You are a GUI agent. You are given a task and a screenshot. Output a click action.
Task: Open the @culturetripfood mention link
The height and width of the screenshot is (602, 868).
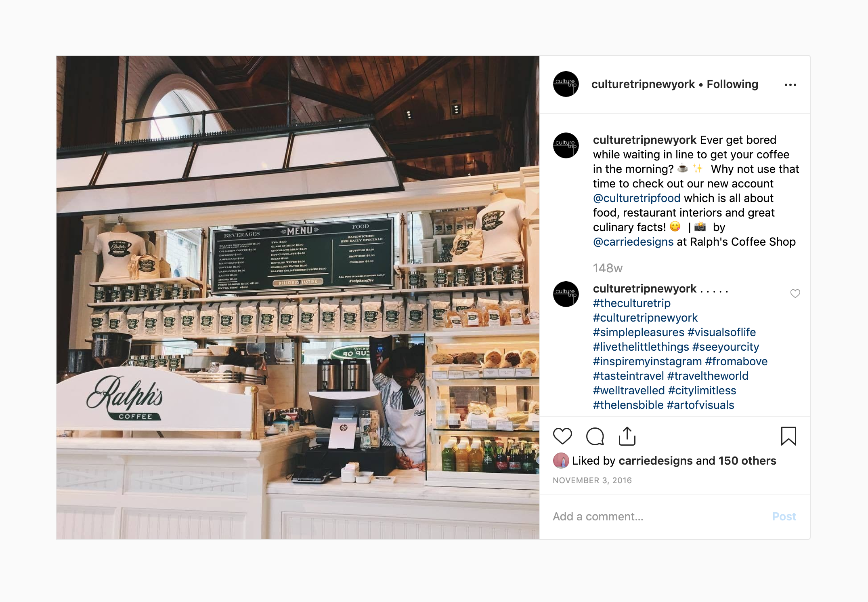[637, 198]
